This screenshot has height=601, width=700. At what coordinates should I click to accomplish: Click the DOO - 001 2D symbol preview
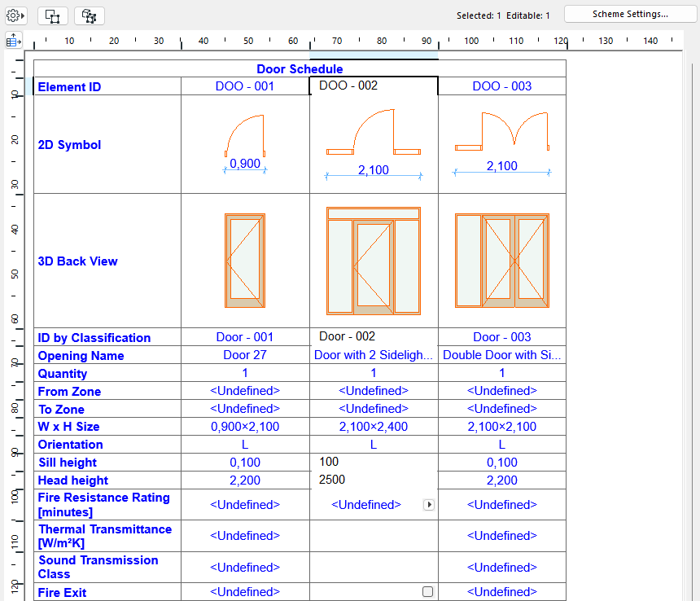(x=245, y=144)
